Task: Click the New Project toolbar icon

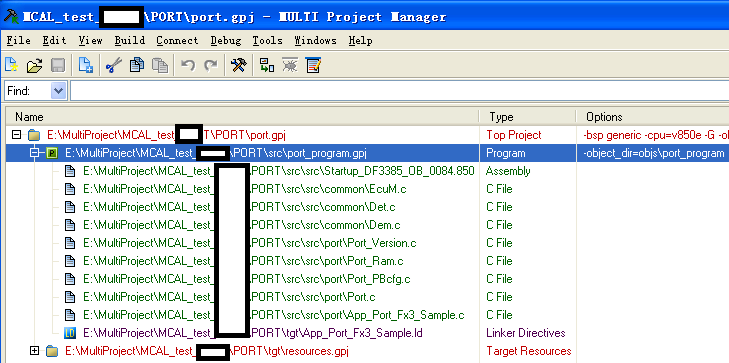Action: click(x=12, y=65)
